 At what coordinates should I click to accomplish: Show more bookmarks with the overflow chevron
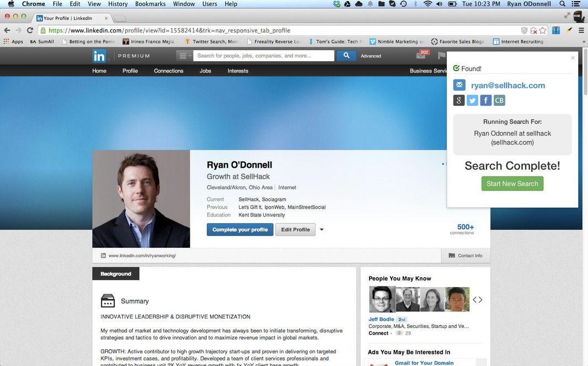[x=584, y=41]
